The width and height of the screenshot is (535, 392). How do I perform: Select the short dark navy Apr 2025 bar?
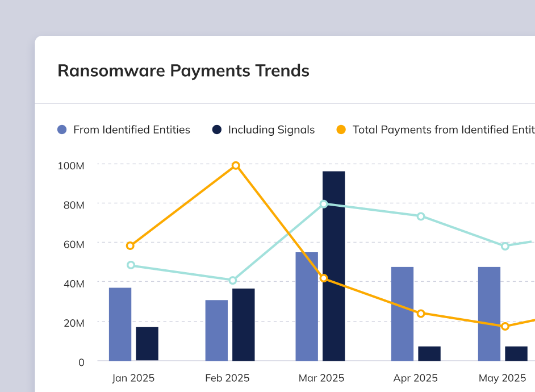click(x=429, y=353)
